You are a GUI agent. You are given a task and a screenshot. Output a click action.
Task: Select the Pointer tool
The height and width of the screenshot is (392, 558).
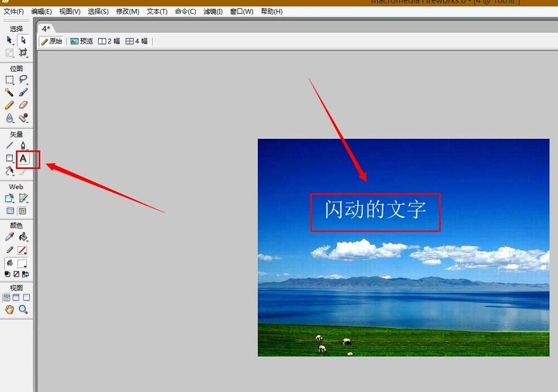[9, 40]
